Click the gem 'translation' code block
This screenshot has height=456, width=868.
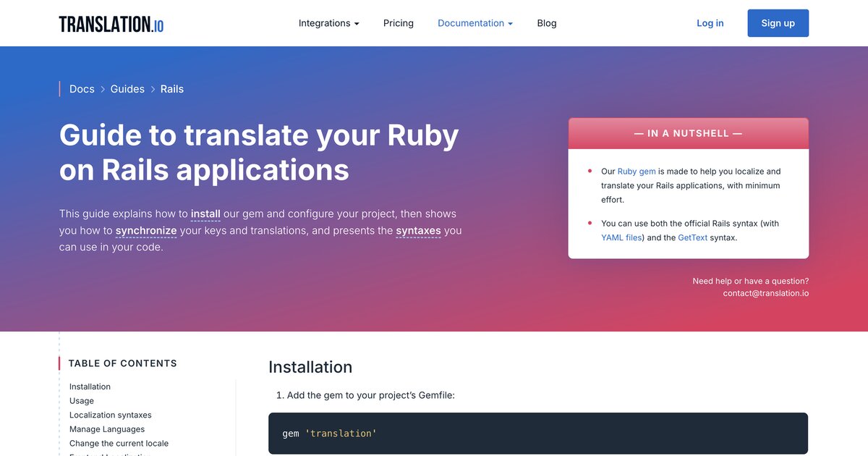coord(538,434)
